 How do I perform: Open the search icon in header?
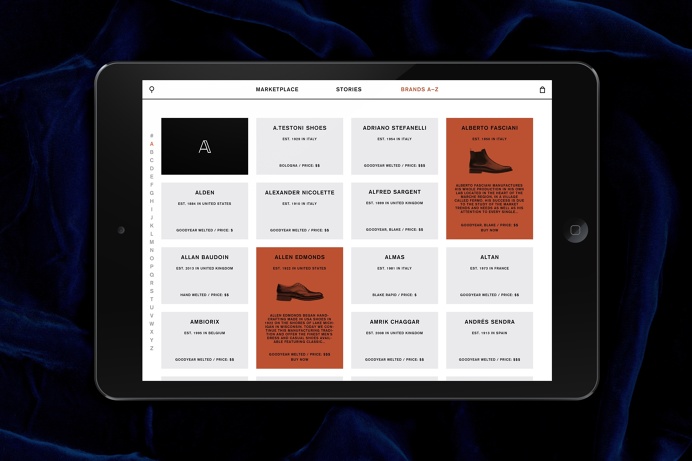[x=151, y=90]
